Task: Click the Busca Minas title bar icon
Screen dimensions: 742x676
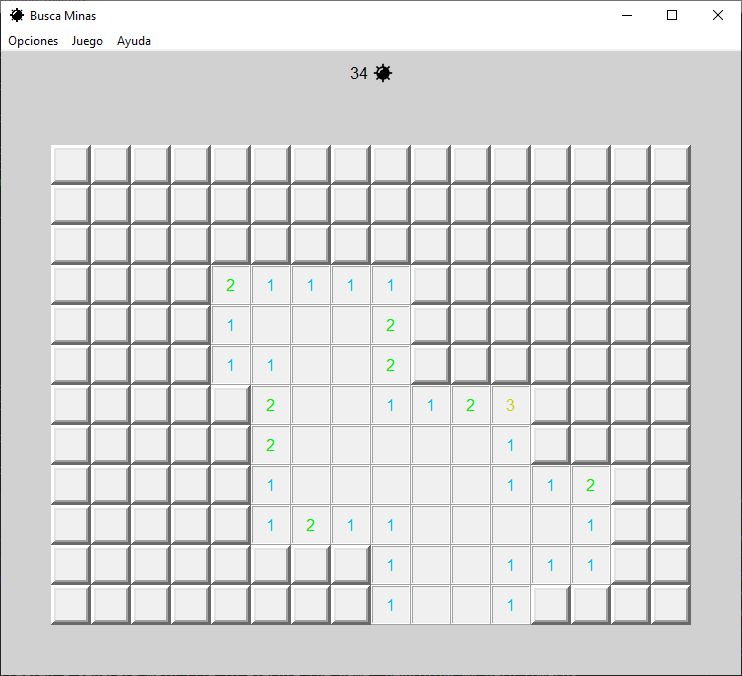Action: 16,15
